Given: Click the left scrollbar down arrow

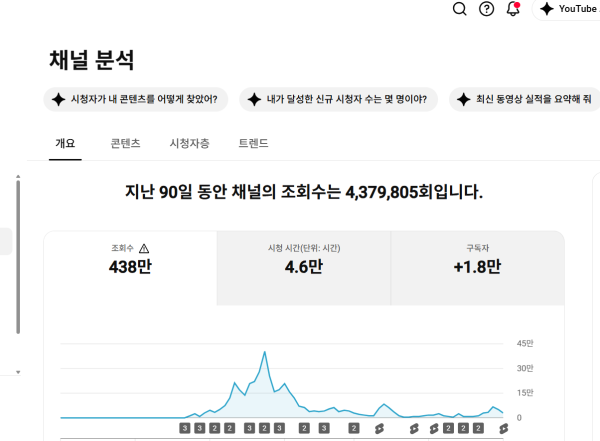Looking at the screenshot, I should pos(18,372).
